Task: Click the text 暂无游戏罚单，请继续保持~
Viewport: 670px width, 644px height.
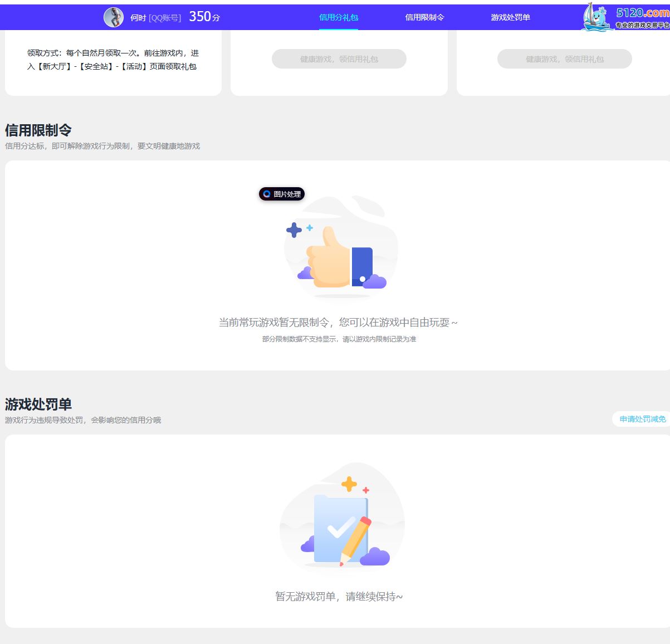Action: coord(339,597)
